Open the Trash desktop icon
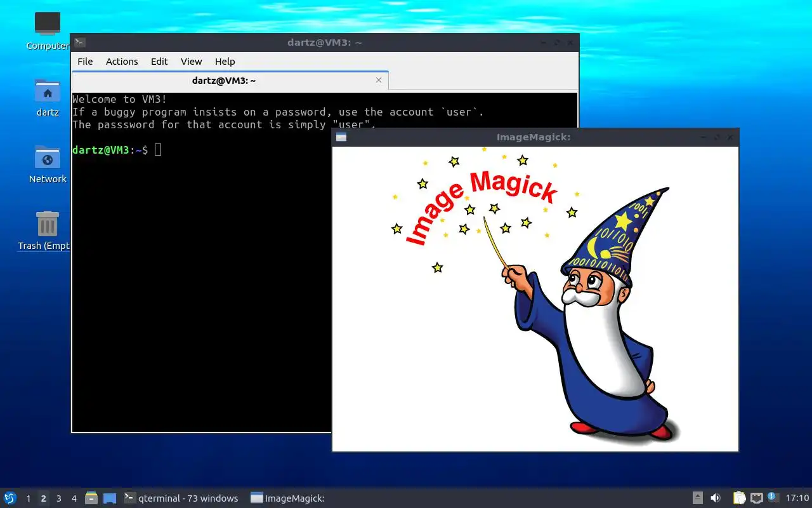 pyautogui.click(x=46, y=231)
